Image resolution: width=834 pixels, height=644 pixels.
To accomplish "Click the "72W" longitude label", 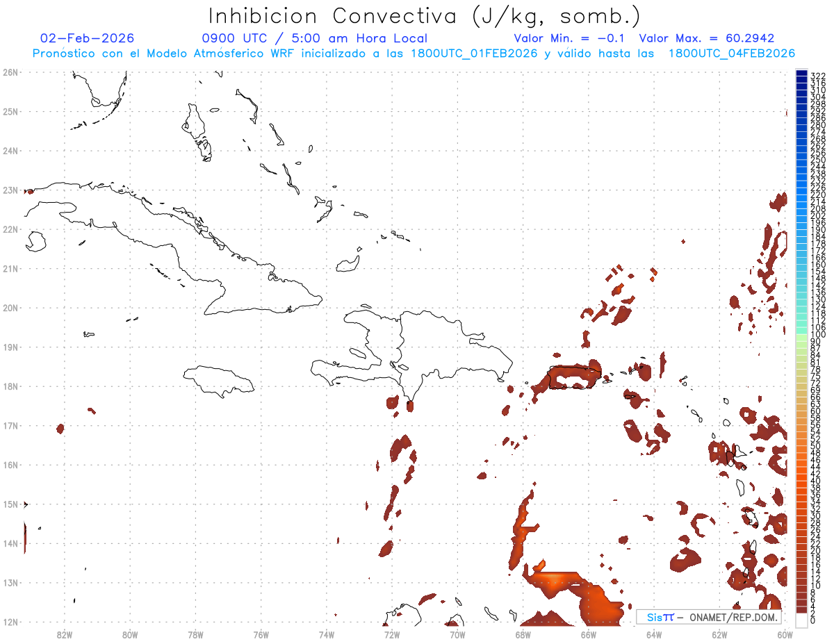I will point(392,634).
